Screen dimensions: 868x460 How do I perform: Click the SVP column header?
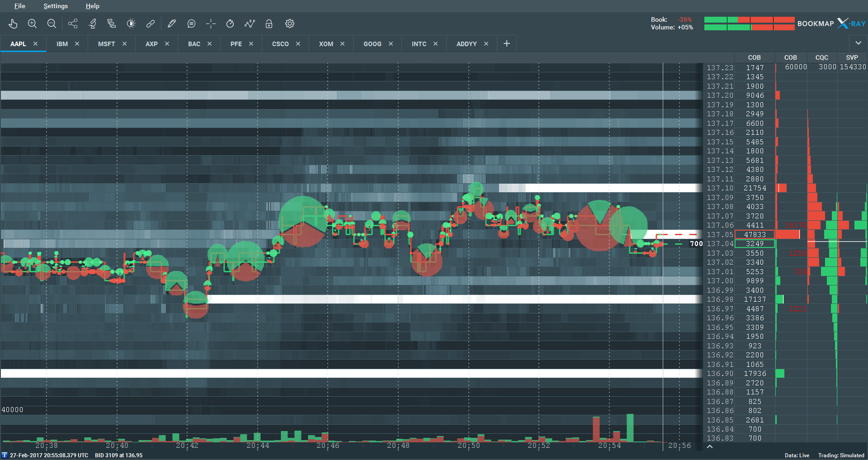pos(852,57)
